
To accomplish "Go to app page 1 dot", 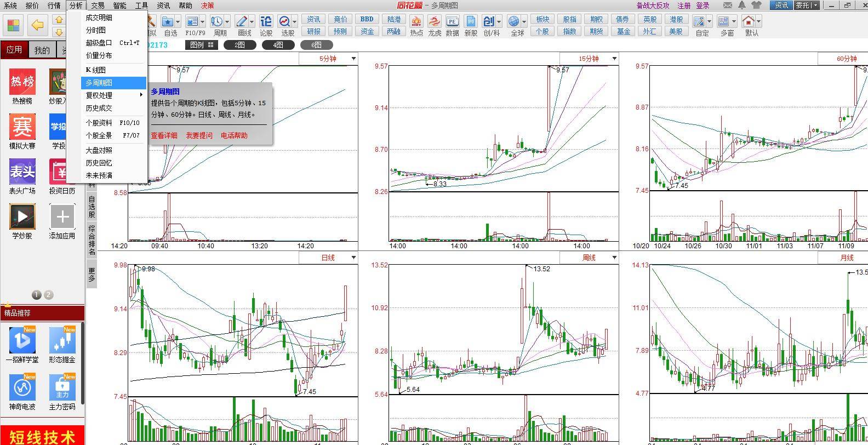I will 37,295.
